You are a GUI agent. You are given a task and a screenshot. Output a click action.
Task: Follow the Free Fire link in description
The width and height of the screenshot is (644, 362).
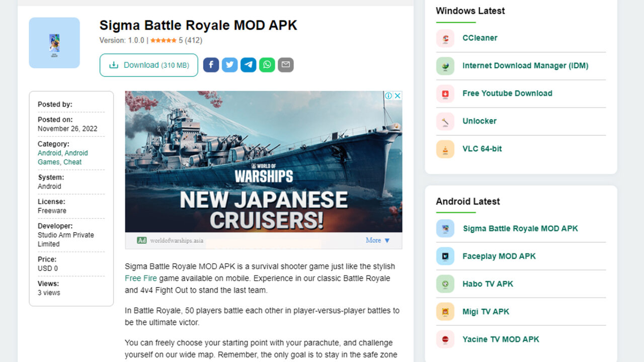click(x=141, y=278)
